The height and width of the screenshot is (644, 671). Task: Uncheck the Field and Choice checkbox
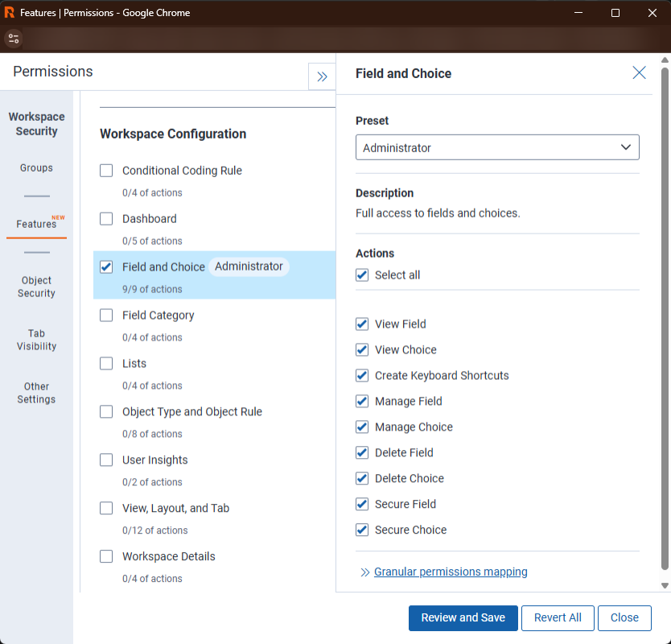106,267
